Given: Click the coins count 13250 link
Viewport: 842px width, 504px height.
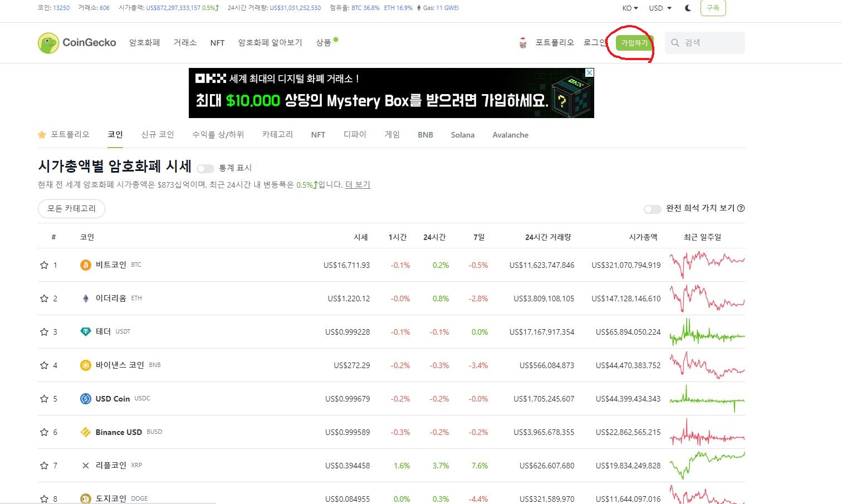Looking at the screenshot, I should pos(61,8).
